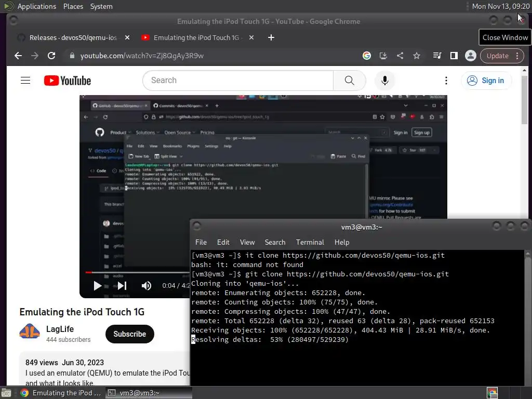
Task: Search with your voice microphone
Action: [x=385, y=81]
